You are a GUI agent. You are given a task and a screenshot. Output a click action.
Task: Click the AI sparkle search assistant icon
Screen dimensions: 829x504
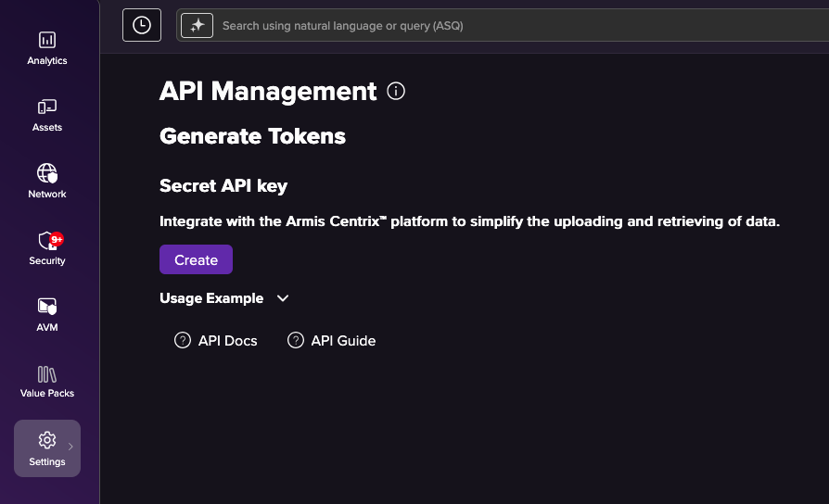point(198,25)
